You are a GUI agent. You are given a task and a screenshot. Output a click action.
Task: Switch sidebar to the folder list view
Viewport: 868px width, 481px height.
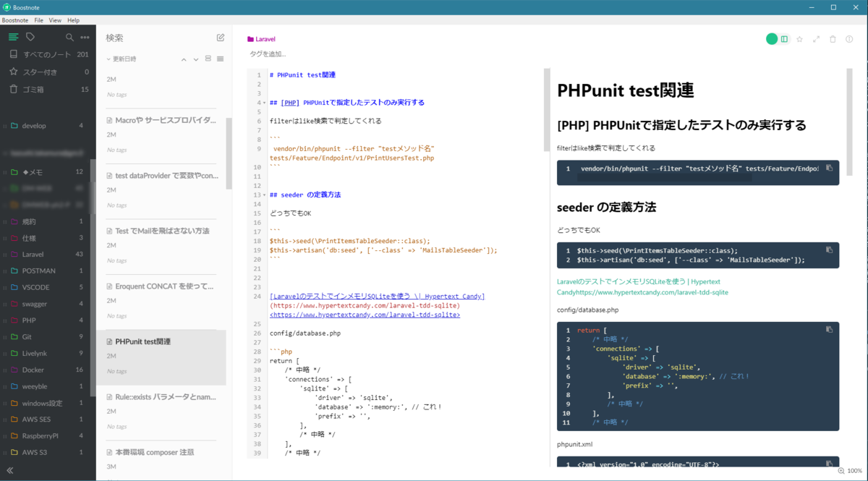[13, 37]
